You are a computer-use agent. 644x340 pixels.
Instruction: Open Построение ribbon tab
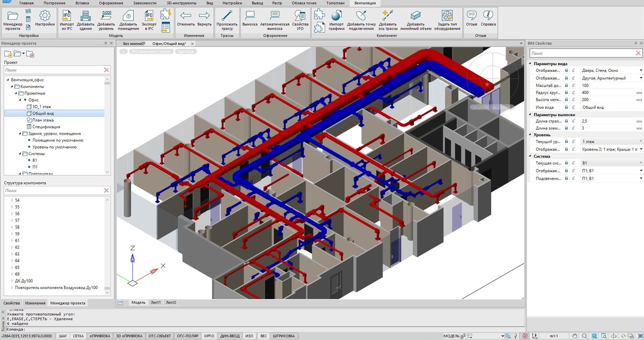pos(55,3)
